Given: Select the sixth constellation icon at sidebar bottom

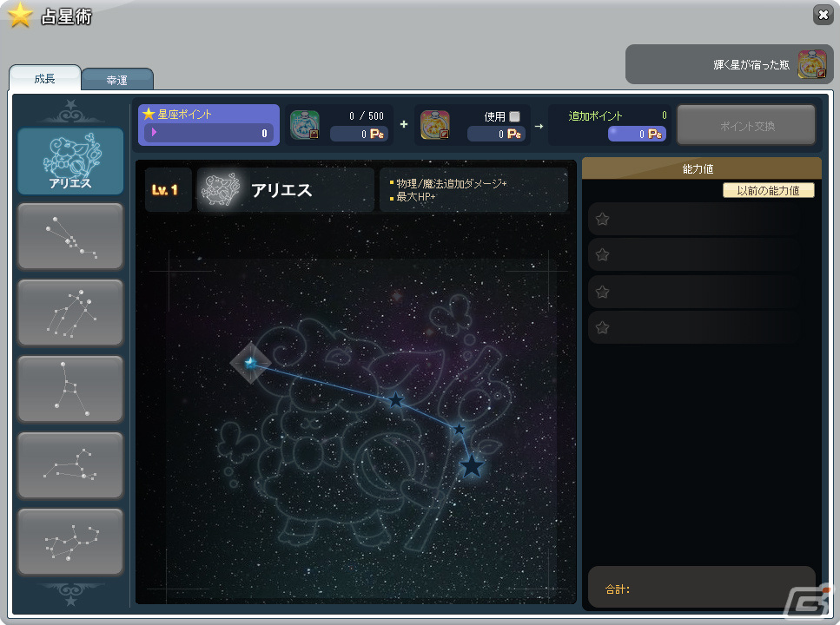Looking at the screenshot, I should (70, 542).
